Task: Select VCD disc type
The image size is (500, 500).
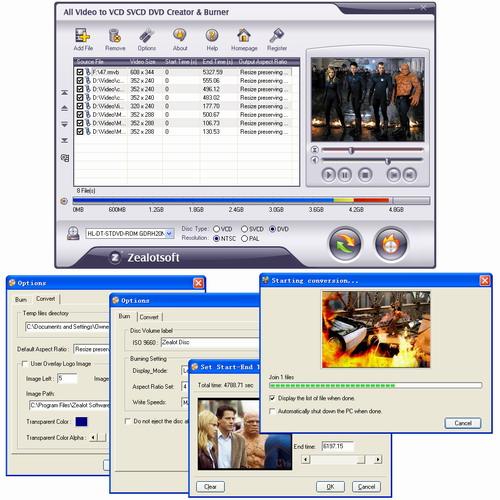Action: click(216, 229)
